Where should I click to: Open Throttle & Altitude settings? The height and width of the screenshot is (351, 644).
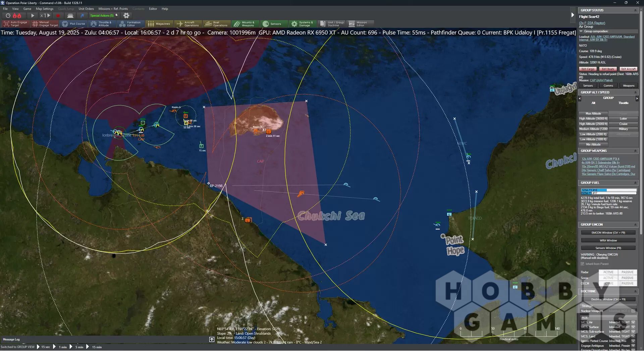[x=102, y=24]
